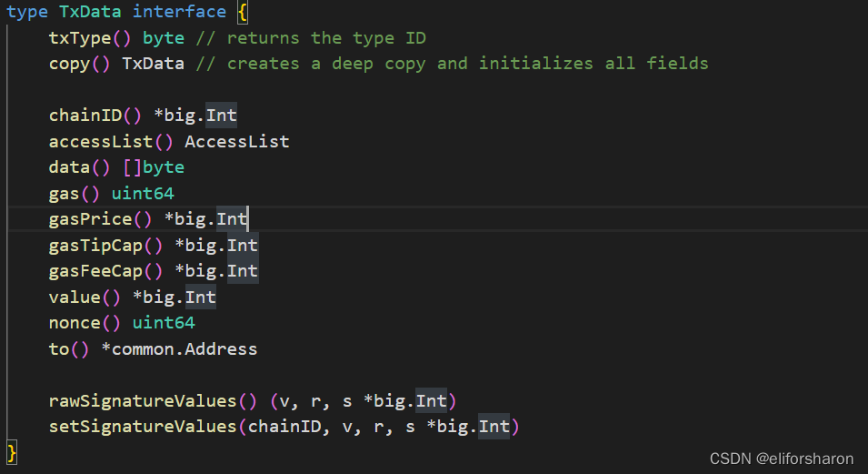Viewport: 868px width, 474px height.
Task: Click the setSignatureValues method name
Action: (x=143, y=427)
